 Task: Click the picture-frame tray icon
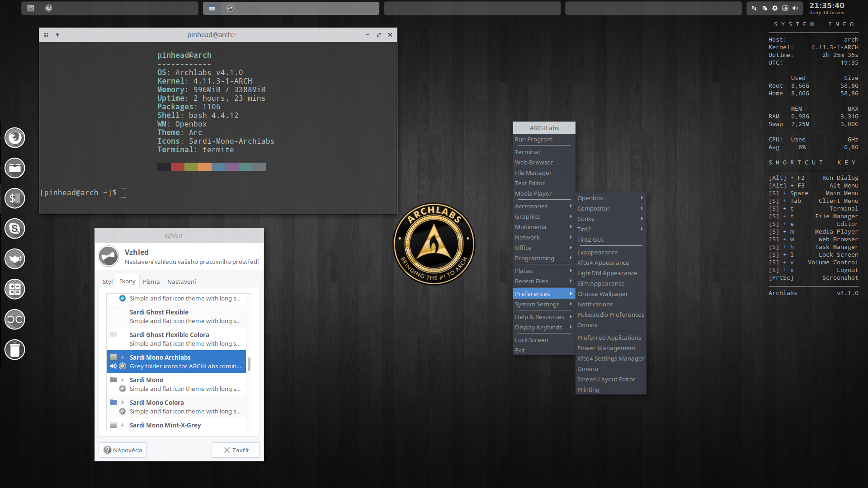coord(785,8)
